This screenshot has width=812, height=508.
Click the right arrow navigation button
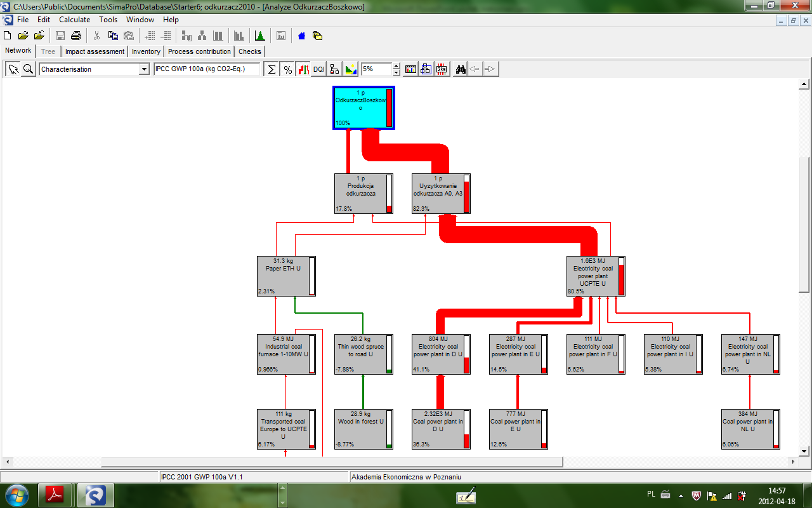pyautogui.click(x=490, y=69)
